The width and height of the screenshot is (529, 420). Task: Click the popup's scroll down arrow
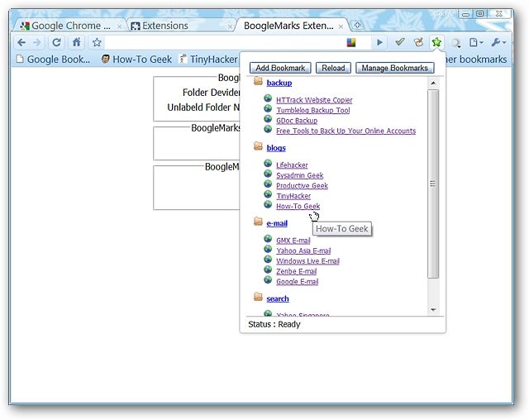point(433,309)
